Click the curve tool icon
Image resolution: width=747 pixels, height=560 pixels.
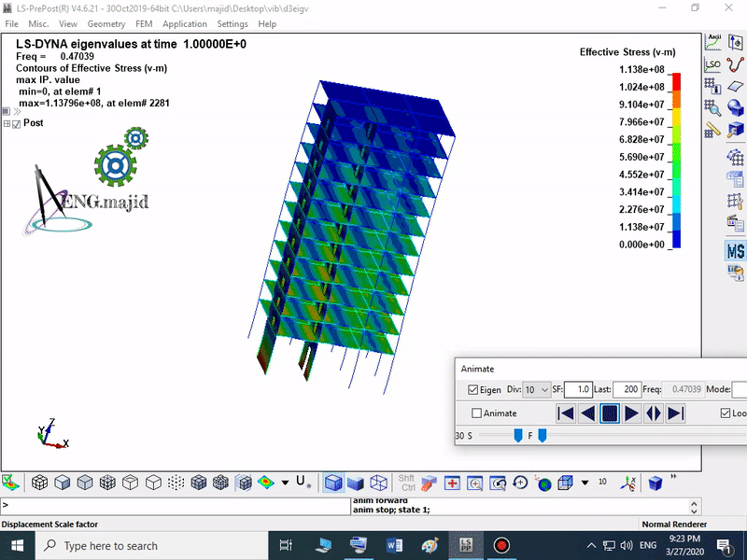coord(735,64)
